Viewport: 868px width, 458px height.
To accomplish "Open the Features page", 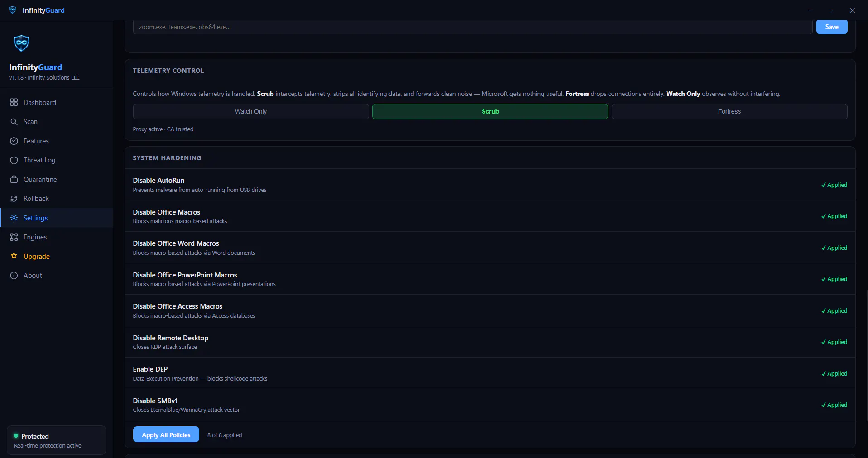I will [x=57, y=141].
